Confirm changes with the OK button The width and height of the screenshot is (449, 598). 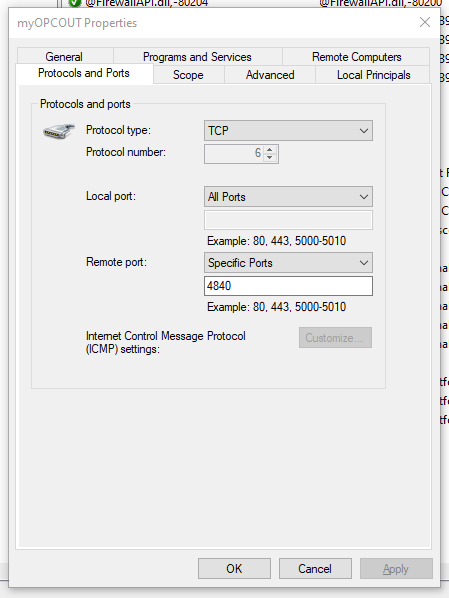click(x=234, y=569)
